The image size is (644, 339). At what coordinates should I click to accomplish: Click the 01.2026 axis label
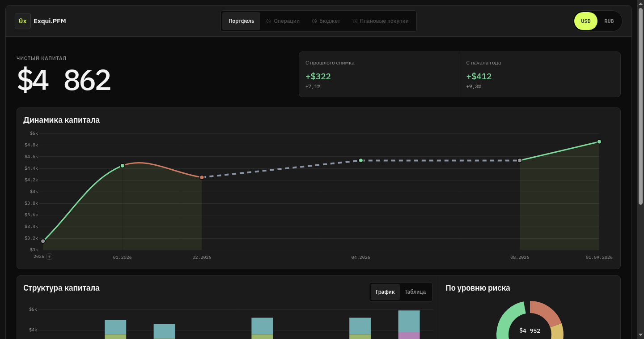tap(123, 257)
